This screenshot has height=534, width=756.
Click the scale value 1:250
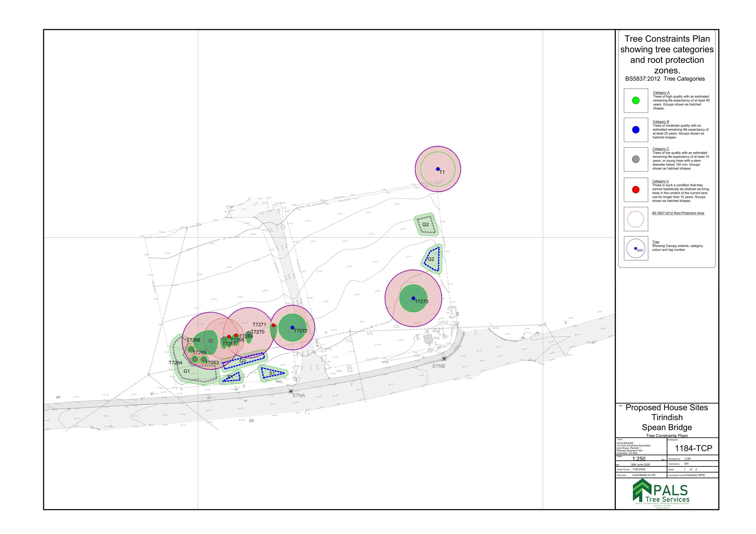[639, 459]
